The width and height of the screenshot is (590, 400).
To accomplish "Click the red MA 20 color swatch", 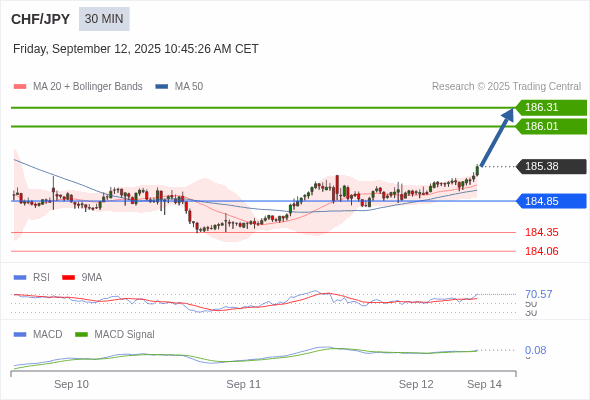I will pos(20,87).
